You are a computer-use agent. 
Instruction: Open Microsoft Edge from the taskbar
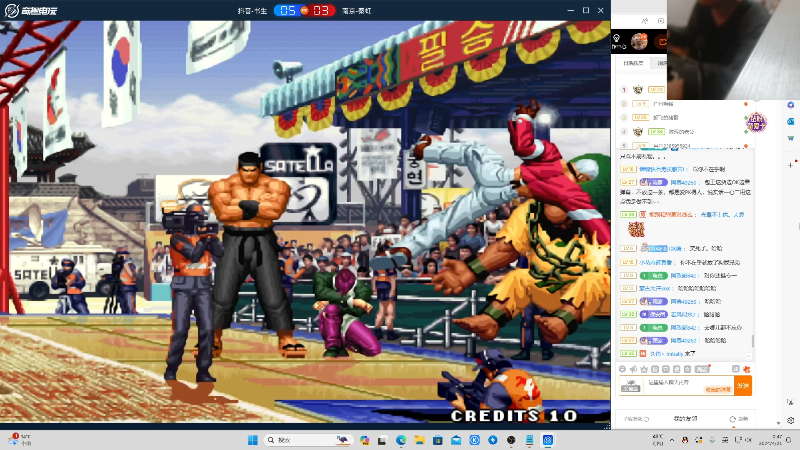[401, 440]
